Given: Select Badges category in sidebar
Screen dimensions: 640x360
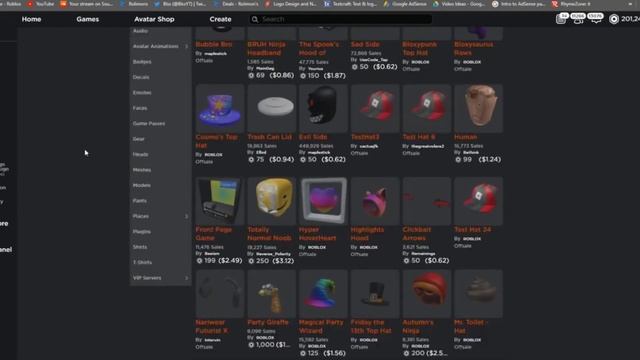Looking at the screenshot, I should (142, 62).
